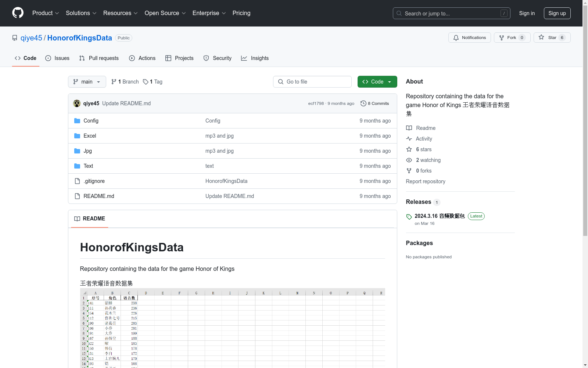Click the stars icon in About sidebar
This screenshot has width=588, height=368.
pos(409,149)
